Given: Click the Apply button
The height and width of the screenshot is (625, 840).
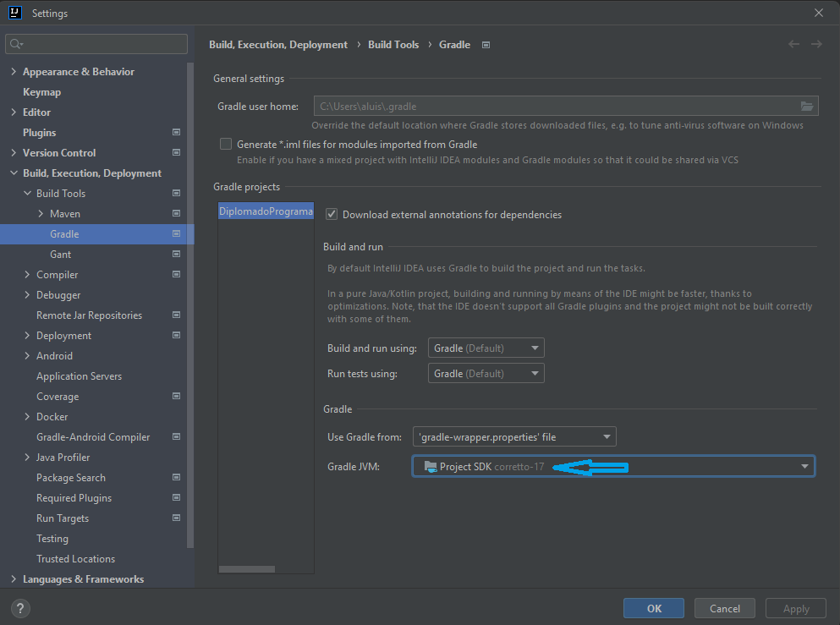Looking at the screenshot, I should [795, 608].
